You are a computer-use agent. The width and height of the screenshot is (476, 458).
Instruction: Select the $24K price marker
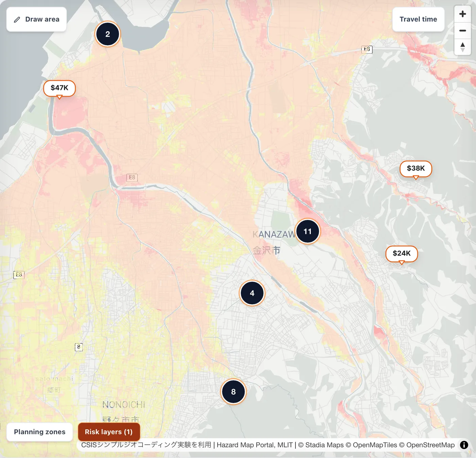click(x=402, y=253)
